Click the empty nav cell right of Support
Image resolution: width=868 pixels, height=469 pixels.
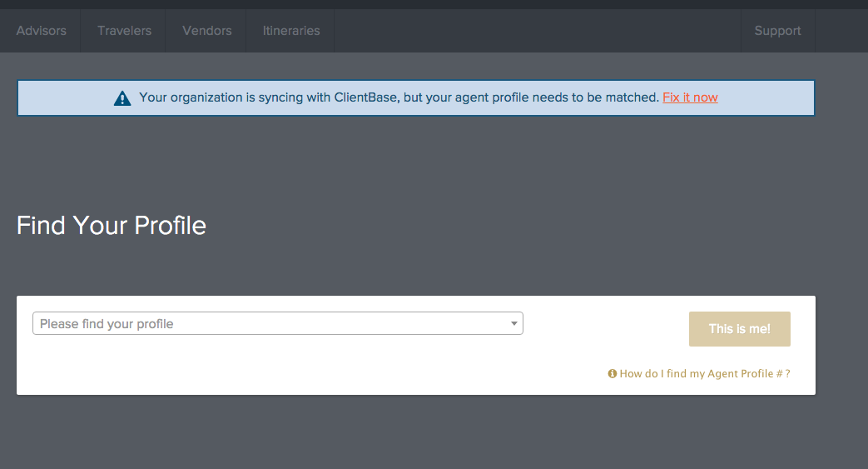(x=841, y=31)
